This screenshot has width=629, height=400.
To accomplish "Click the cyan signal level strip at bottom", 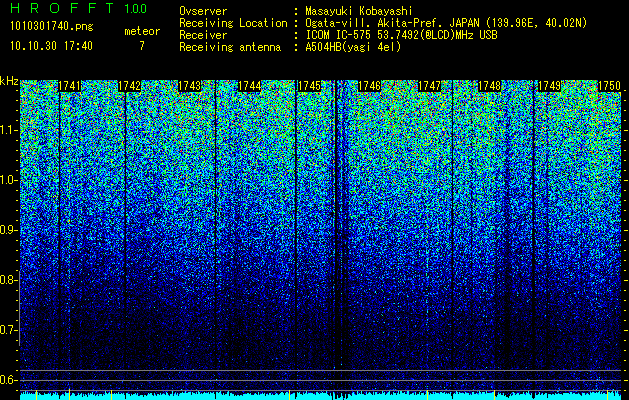I will 321,396.
